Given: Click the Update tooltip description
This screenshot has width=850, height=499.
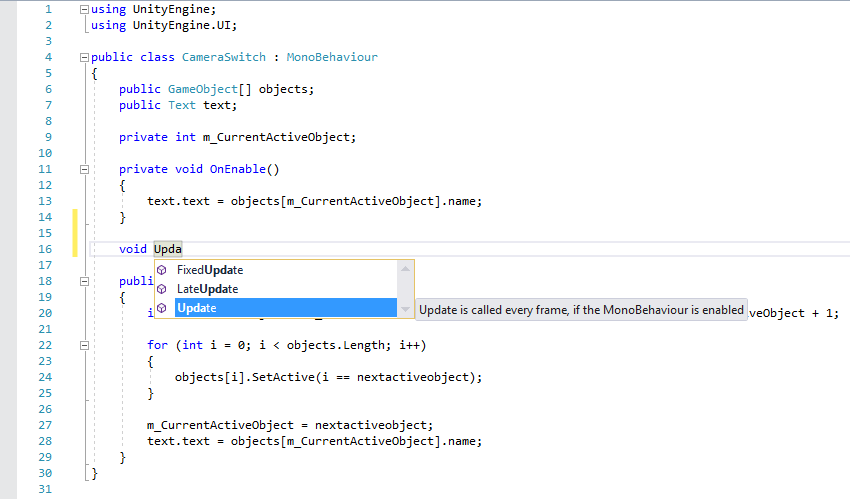Looking at the screenshot, I should coord(581,310).
